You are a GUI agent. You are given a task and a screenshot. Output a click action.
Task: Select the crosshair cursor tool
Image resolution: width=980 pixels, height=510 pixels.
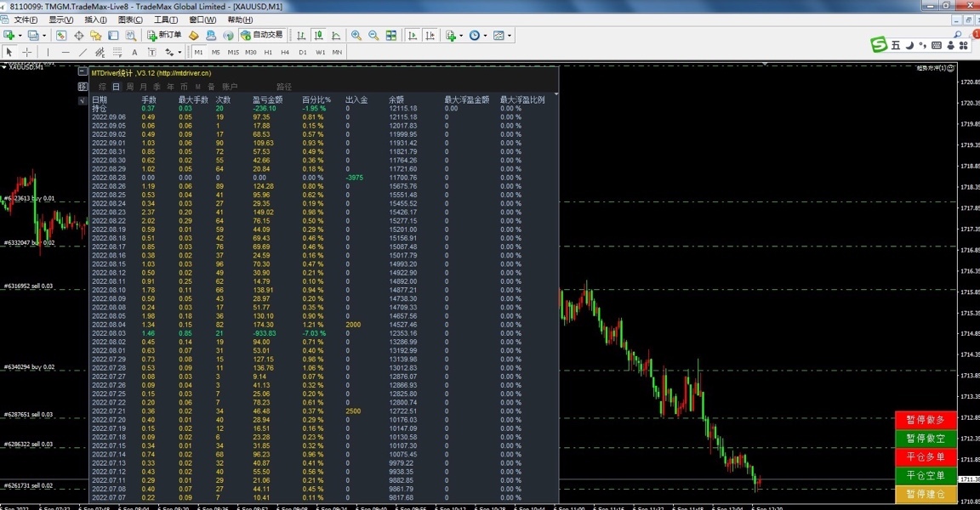click(x=27, y=52)
